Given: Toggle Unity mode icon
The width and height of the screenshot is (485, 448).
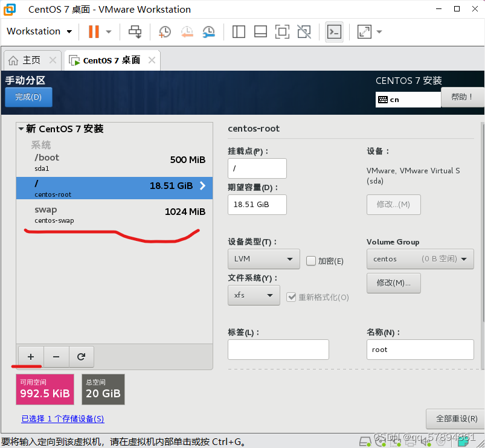Looking at the screenshot, I should tap(304, 31).
